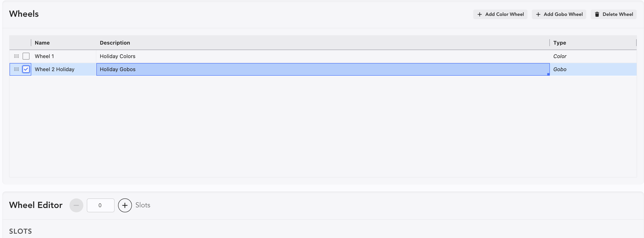Click the Add Color Wheel button
The image size is (644, 238).
pos(500,14)
